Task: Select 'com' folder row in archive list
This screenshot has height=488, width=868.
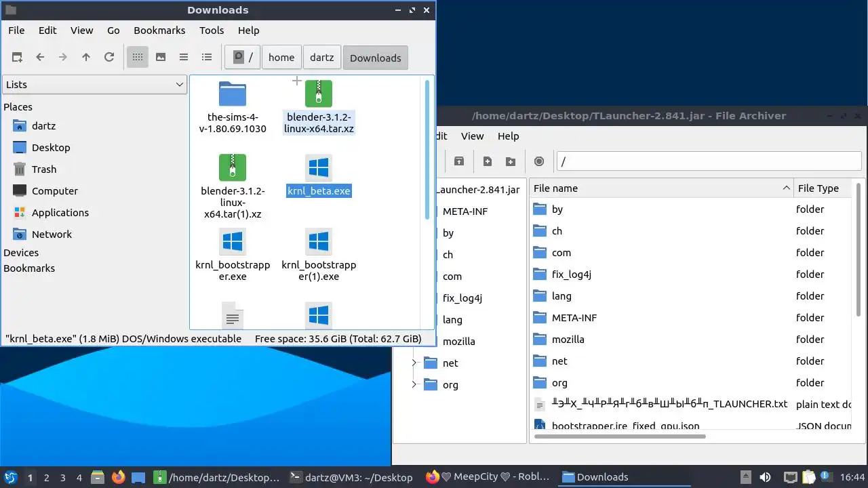Action: (x=690, y=253)
